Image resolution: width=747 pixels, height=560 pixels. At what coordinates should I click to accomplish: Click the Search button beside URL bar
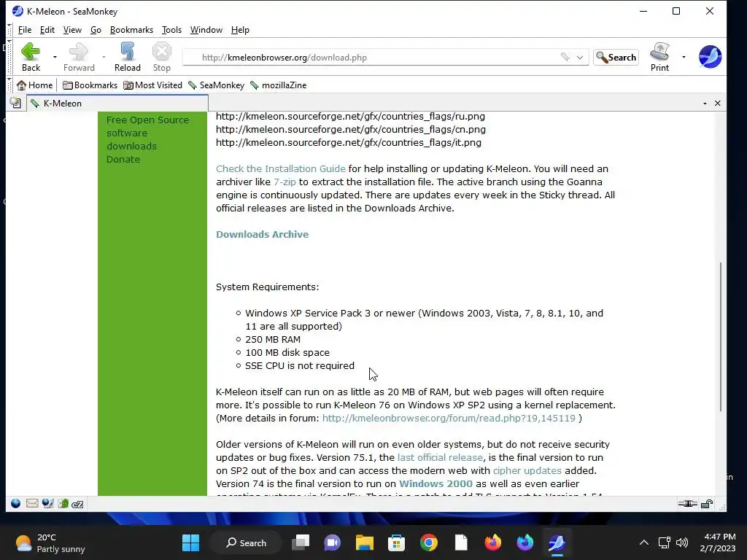click(x=616, y=57)
